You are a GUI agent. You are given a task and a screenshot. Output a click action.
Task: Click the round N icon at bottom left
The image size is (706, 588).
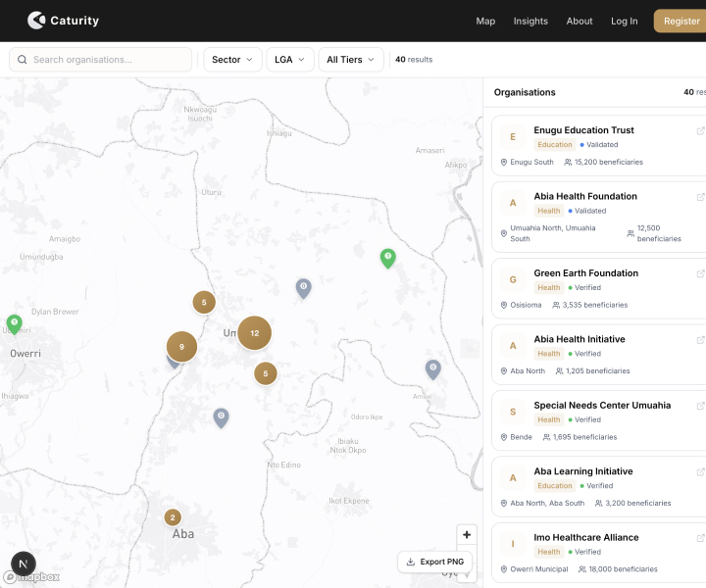click(23, 563)
